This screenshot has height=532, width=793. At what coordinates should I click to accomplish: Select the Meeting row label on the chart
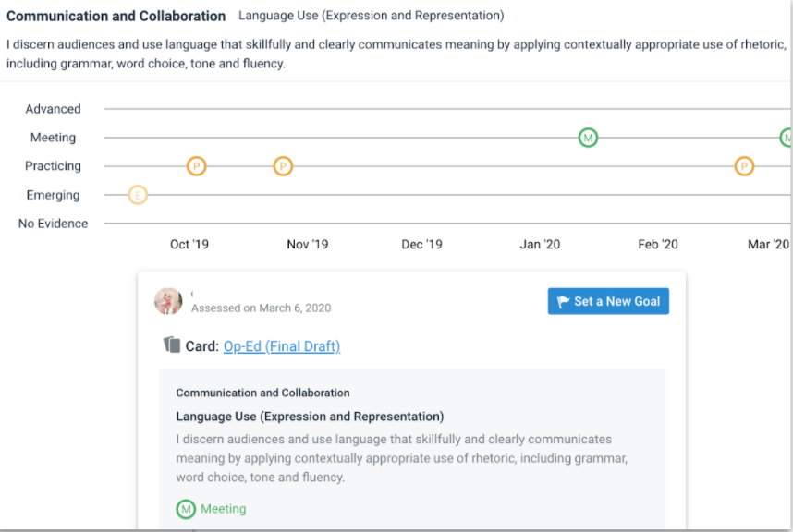click(x=53, y=138)
